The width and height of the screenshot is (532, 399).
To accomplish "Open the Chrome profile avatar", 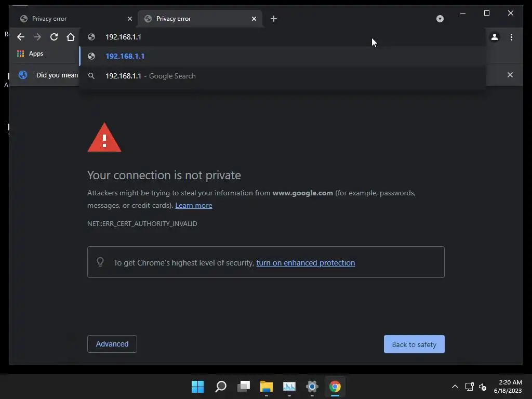I will tap(495, 37).
